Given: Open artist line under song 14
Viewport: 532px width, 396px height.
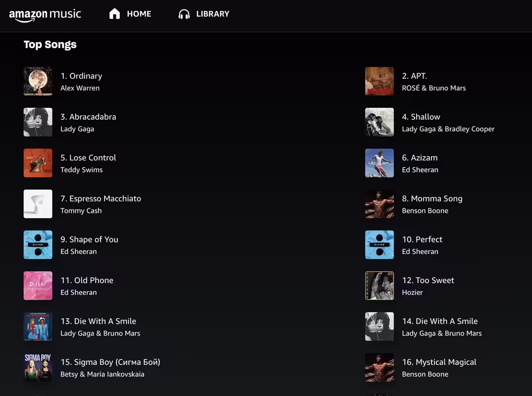Looking at the screenshot, I should (442, 334).
